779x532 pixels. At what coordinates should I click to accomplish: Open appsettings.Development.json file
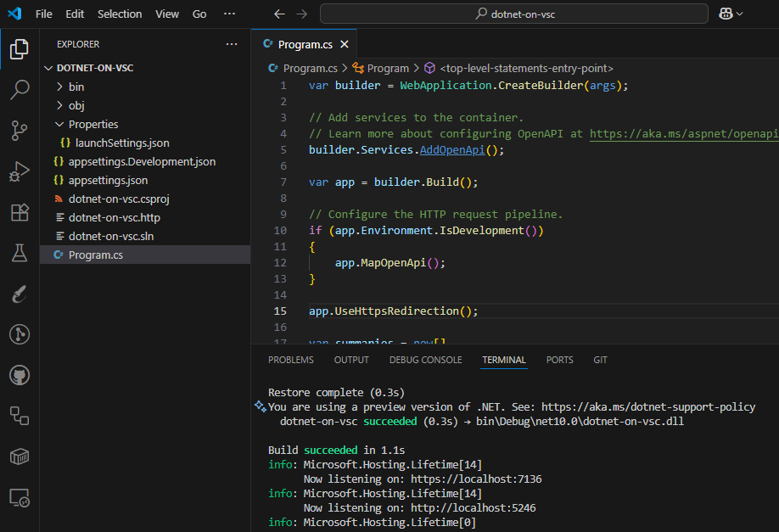pyautogui.click(x=142, y=161)
